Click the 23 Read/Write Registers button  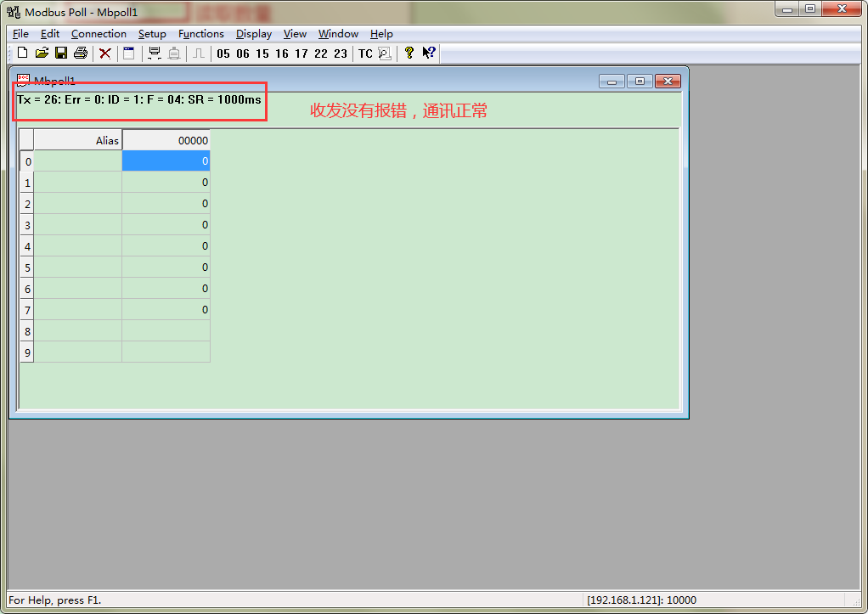click(341, 53)
